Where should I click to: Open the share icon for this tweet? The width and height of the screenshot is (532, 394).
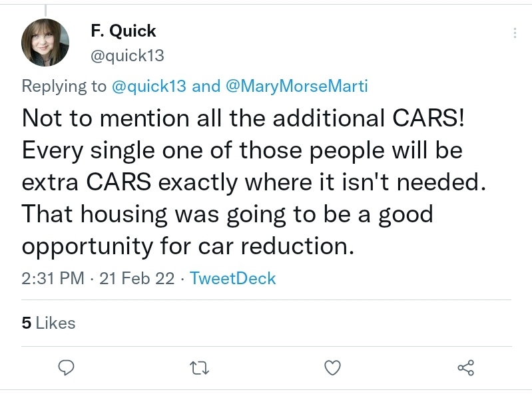pyautogui.click(x=465, y=367)
